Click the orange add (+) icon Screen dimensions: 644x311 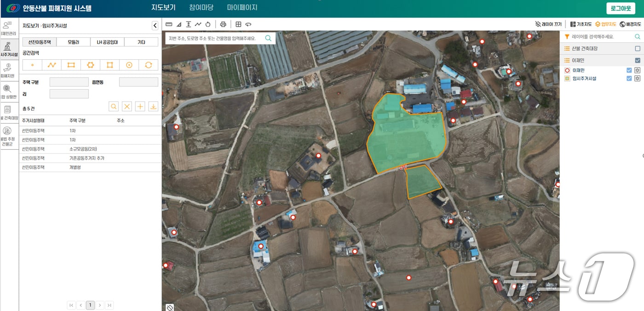pos(140,107)
